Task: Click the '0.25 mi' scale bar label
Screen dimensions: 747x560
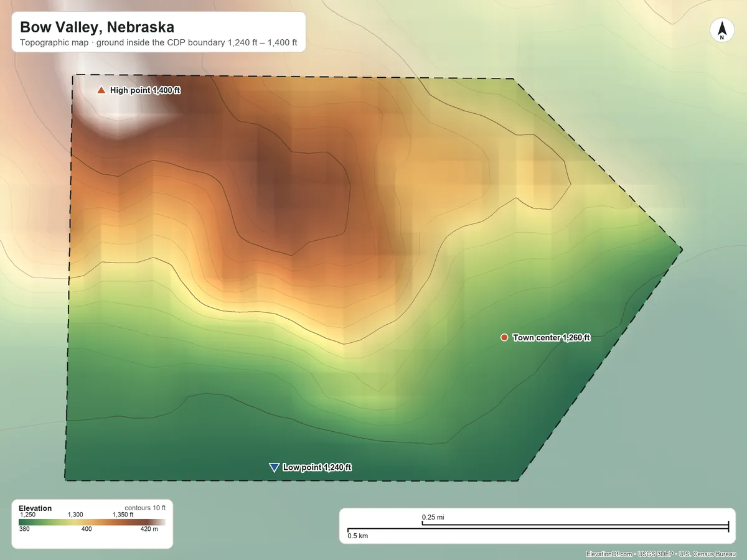Action: [433, 517]
